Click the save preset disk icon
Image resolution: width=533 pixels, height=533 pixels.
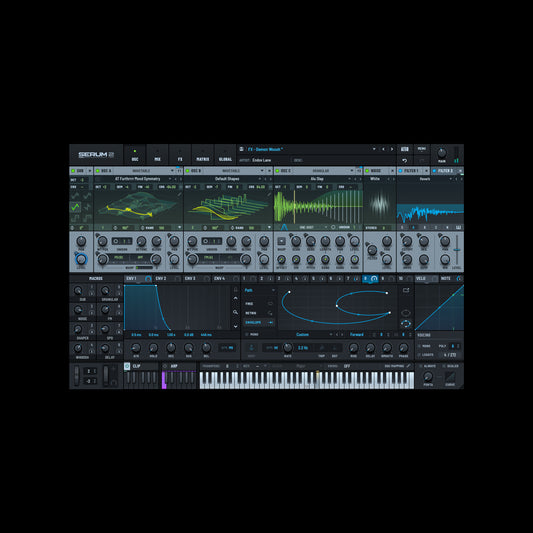coord(241,149)
